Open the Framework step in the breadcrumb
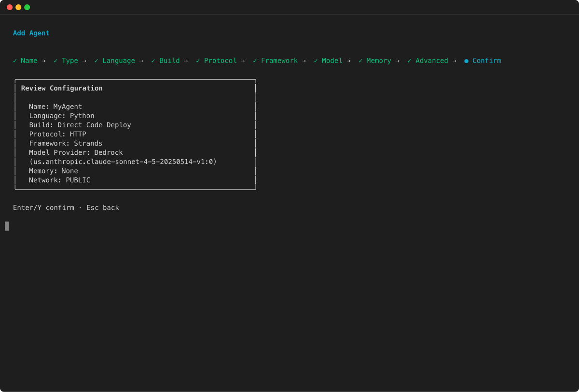 279,60
